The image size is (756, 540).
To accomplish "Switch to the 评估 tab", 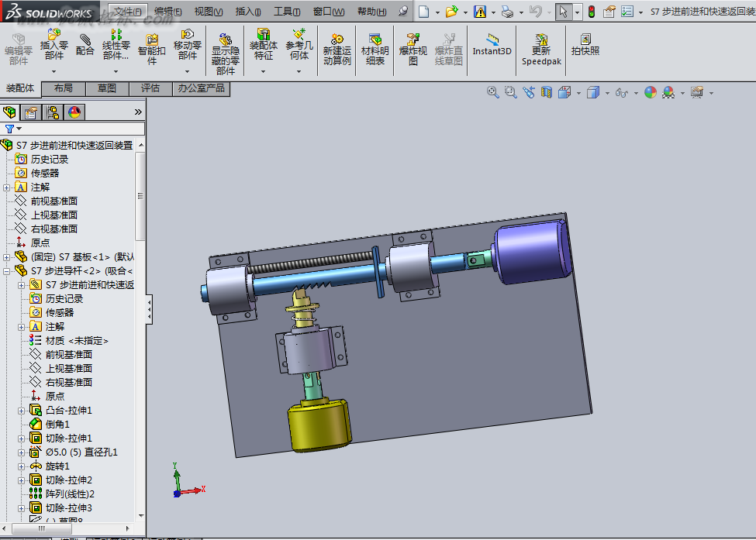I will (150, 88).
